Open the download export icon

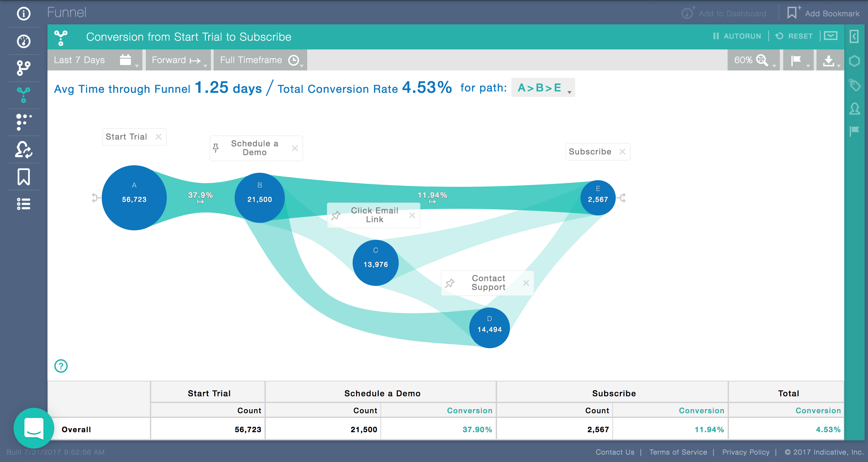click(829, 61)
